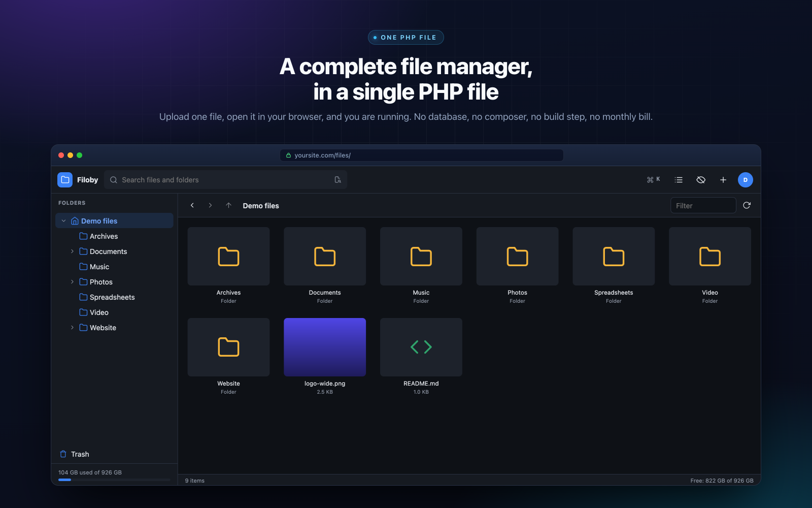This screenshot has height=508, width=812.
Task: Click the Search files and folders field
Action: tap(225, 180)
